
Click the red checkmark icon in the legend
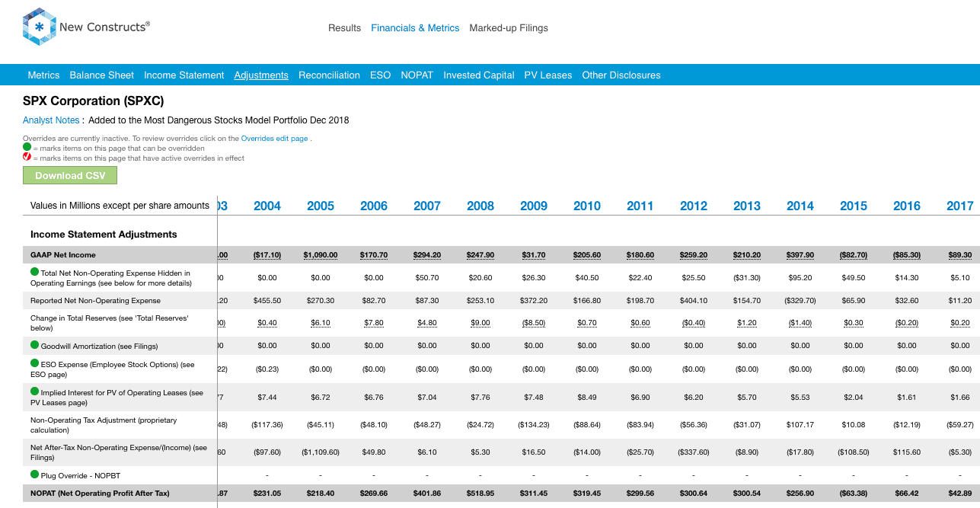tap(27, 157)
